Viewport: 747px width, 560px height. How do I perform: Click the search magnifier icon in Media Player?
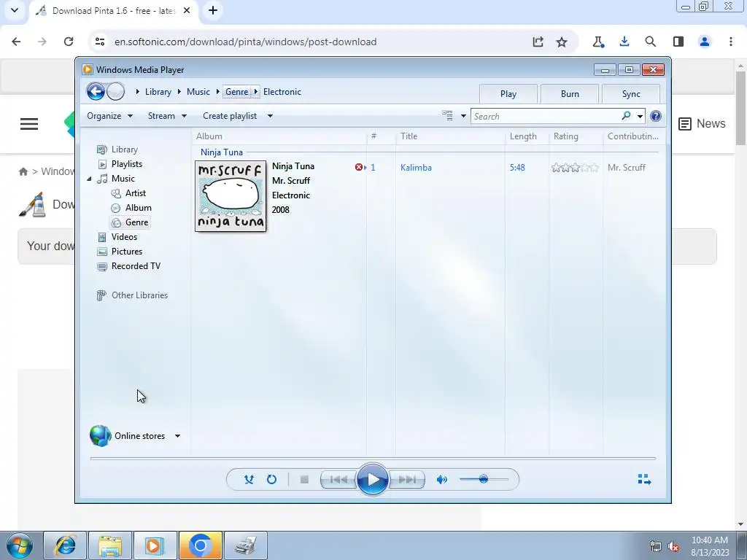tap(626, 116)
